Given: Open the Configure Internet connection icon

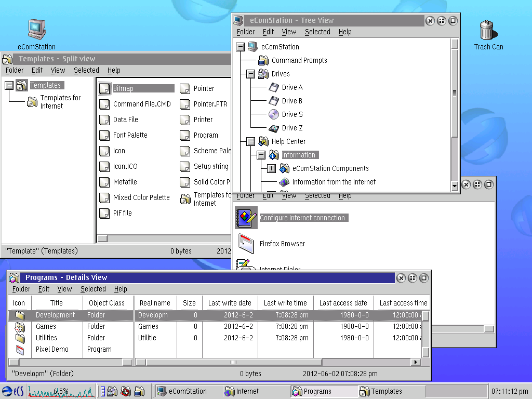Looking at the screenshot, I should pyautogui.click(x=246, y=218).
